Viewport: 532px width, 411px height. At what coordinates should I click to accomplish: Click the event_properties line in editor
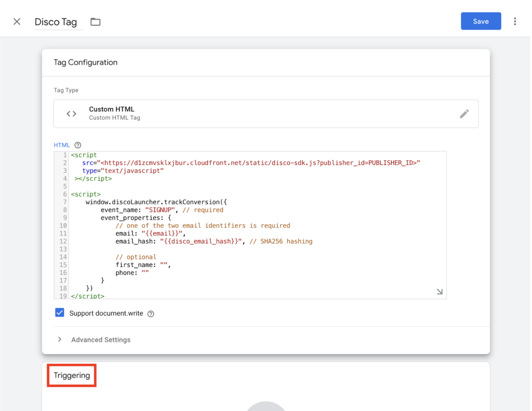(x=136, y=218)
